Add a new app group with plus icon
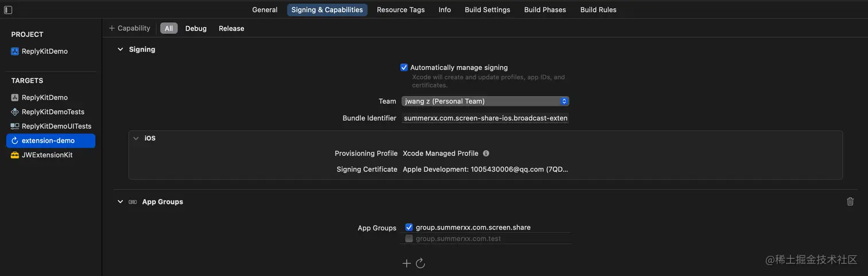 [x=406, y=263]
